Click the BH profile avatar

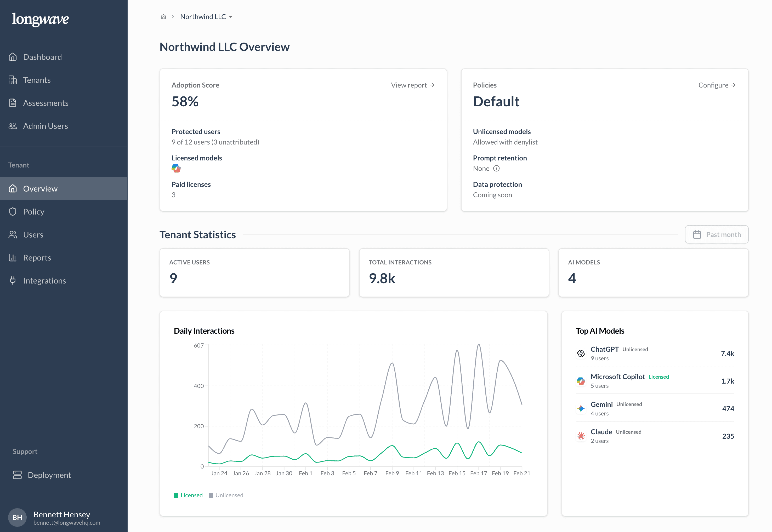17,517
